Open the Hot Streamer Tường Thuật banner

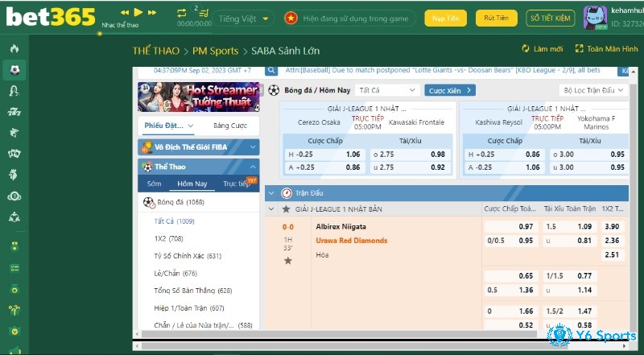199,97
